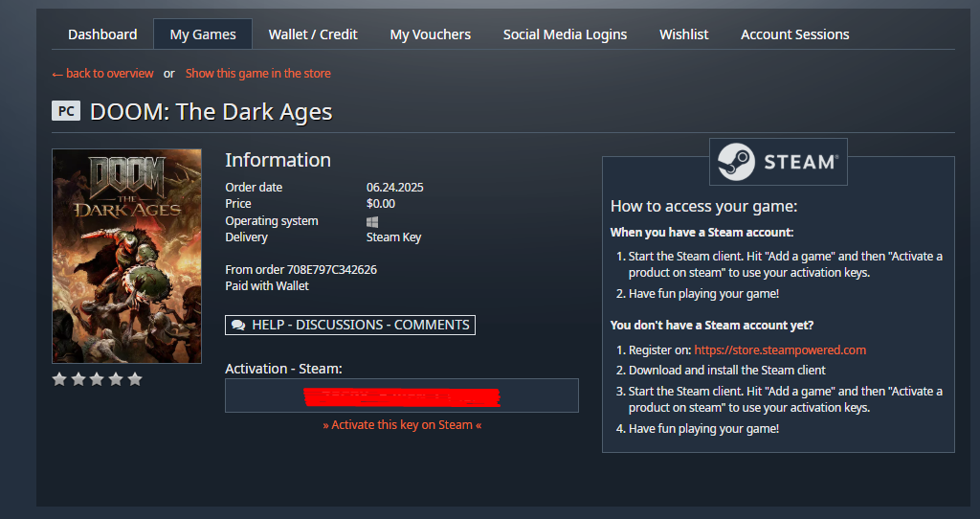Click You don't have a Steam account yet
This screenshot has height=519, width=980.
712,326
